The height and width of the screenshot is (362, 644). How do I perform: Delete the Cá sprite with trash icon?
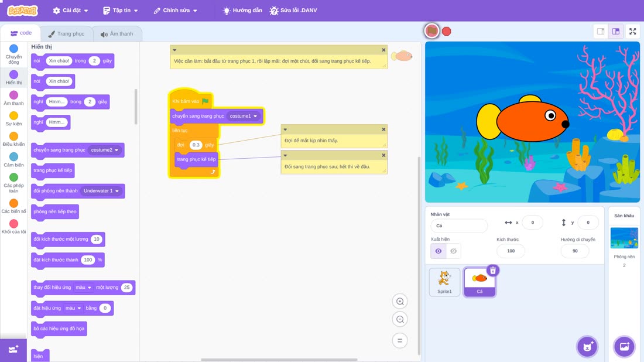[493, 271]
